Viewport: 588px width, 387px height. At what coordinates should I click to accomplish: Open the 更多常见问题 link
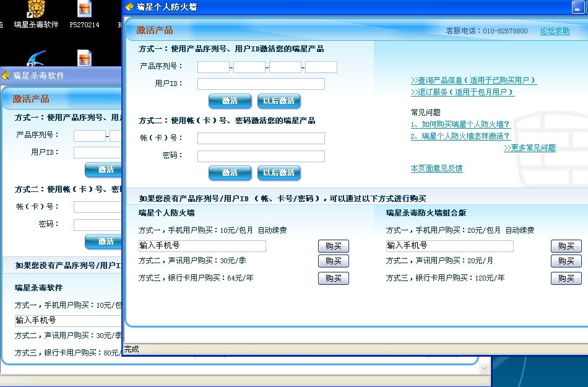point(529,148)
